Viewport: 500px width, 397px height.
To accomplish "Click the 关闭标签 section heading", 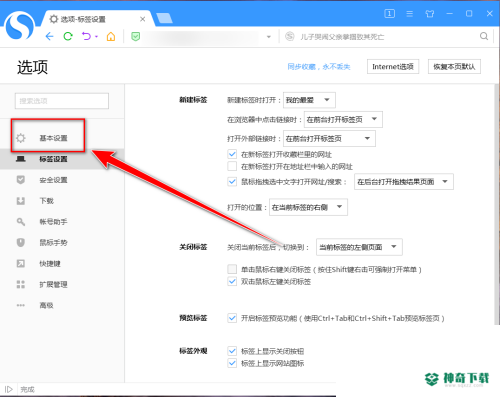I will click(193, 247).
